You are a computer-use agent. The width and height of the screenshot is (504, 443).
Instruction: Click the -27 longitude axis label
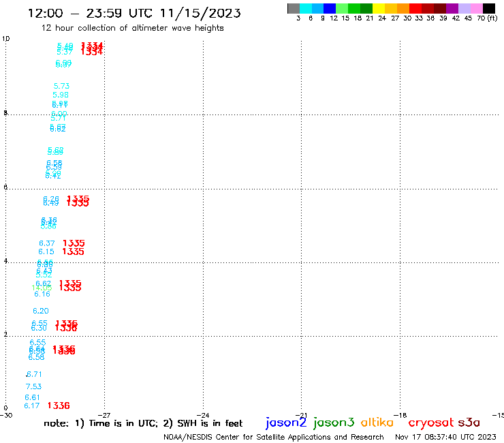[x=104, y=415]
